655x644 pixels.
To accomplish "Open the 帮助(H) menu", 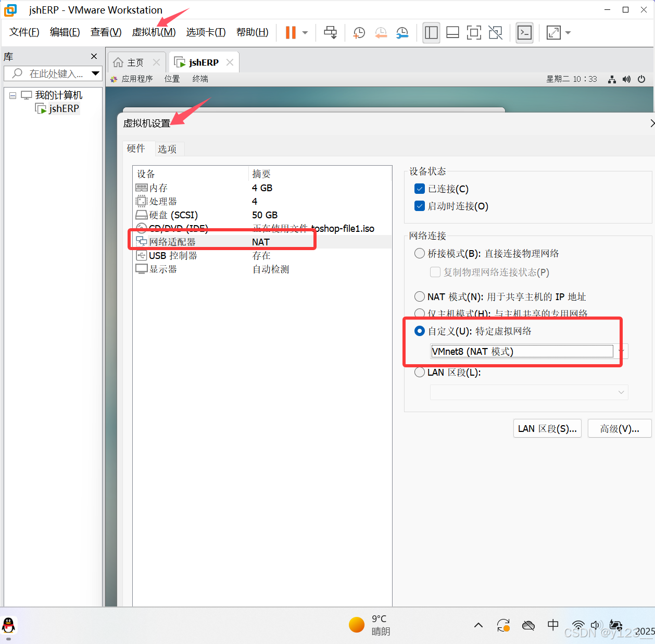I will [253, 32].
